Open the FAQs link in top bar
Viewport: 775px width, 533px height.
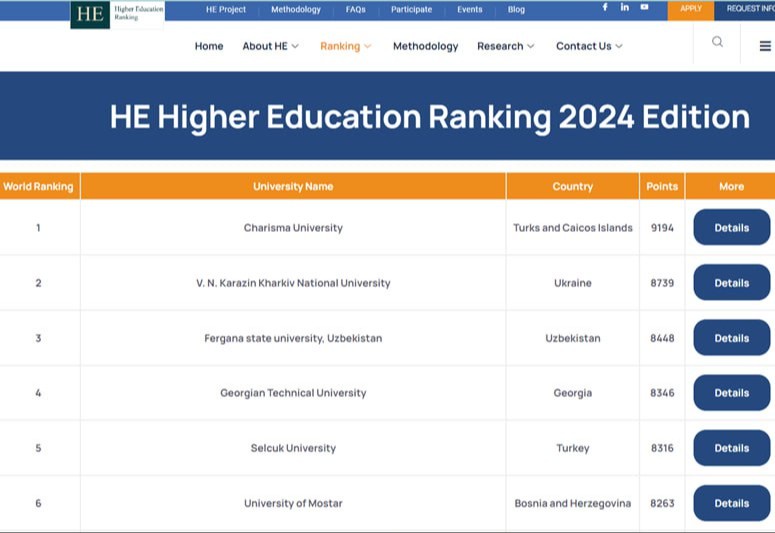pos(356,10)
